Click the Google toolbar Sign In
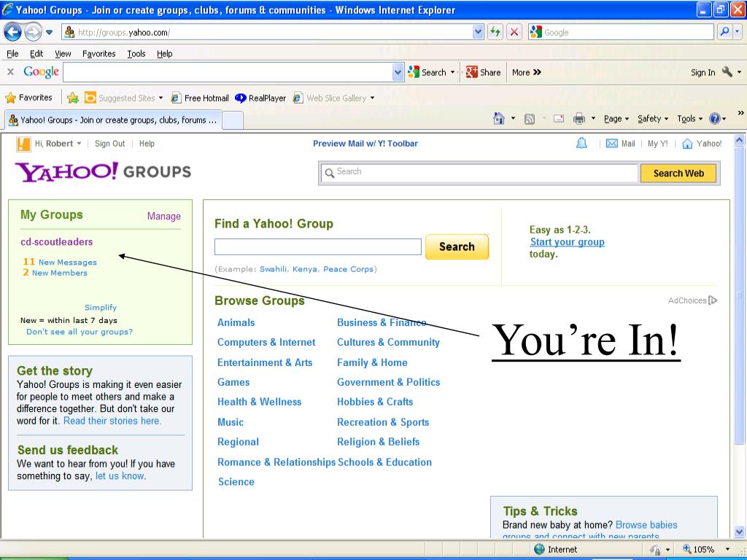Image resolution: width=747 pixels, height=560 pixels. click(x=703, y=72)
